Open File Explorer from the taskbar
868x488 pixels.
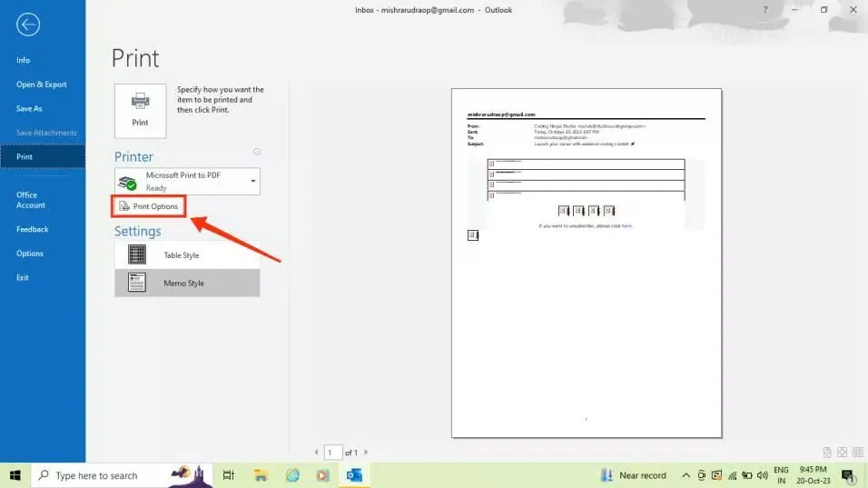pyautogui.click(x=261, y=475)
